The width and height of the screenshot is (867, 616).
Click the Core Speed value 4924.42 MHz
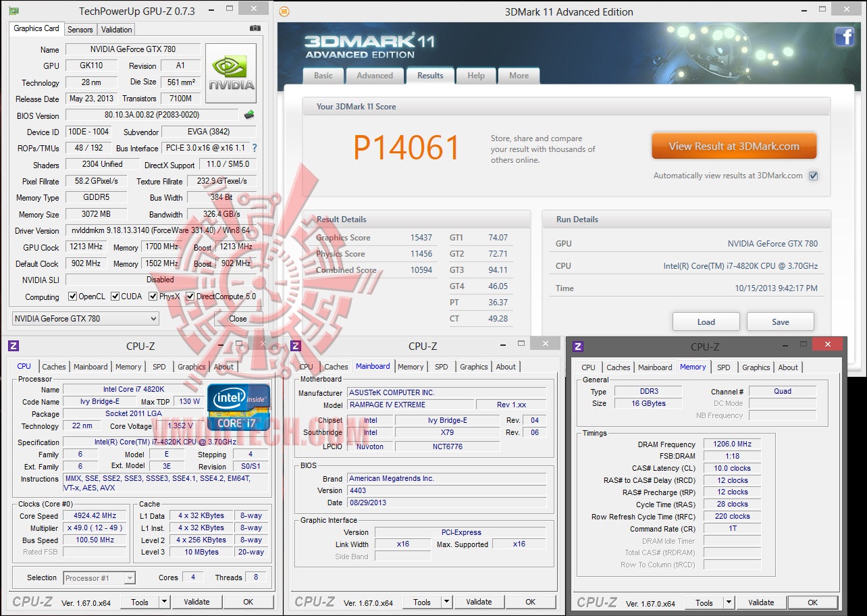[95, 515]
